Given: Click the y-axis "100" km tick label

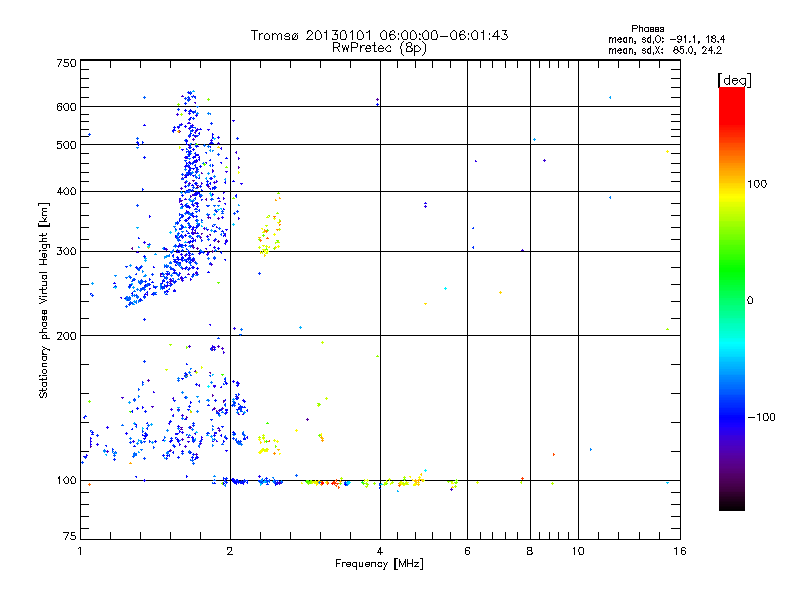Looking at the screenshot, I should [x=66, y=480].
